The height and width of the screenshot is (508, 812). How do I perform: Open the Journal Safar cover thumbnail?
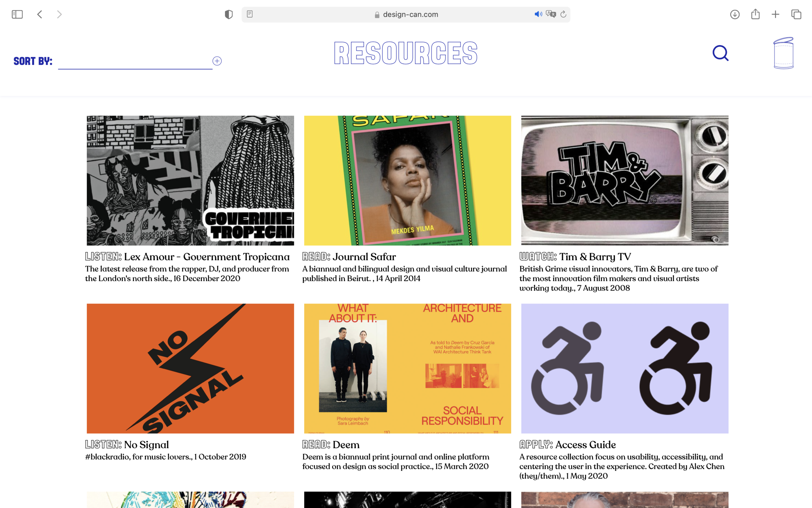click(x=408, y=180)
